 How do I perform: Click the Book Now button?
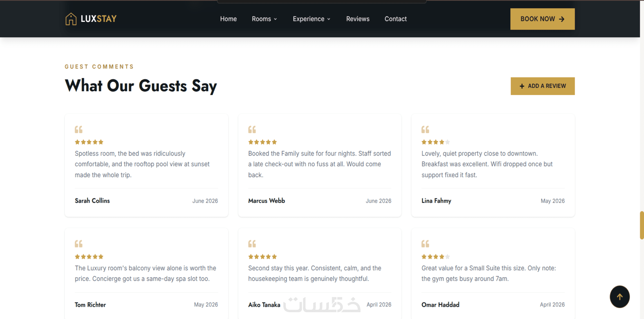tap(543, 19)
